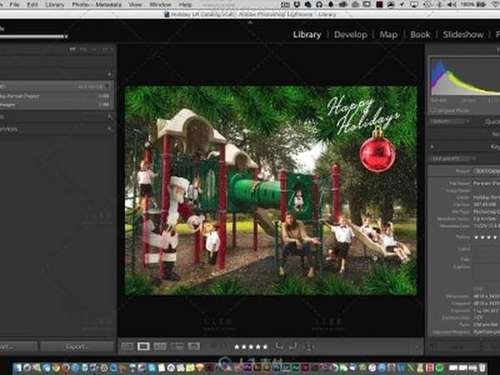Rotate the photo clockwise
This screenshot has width=500, height=375.
(x=293, y=347)
